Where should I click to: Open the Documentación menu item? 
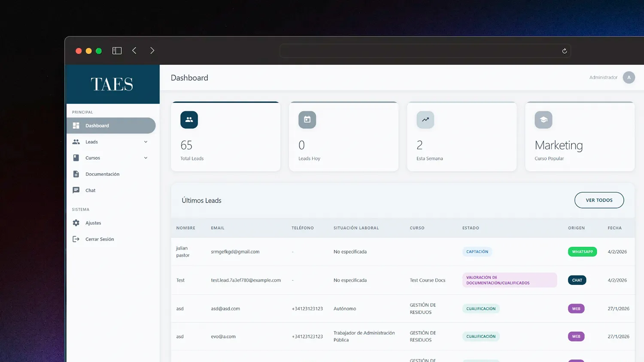coord(102,174)
